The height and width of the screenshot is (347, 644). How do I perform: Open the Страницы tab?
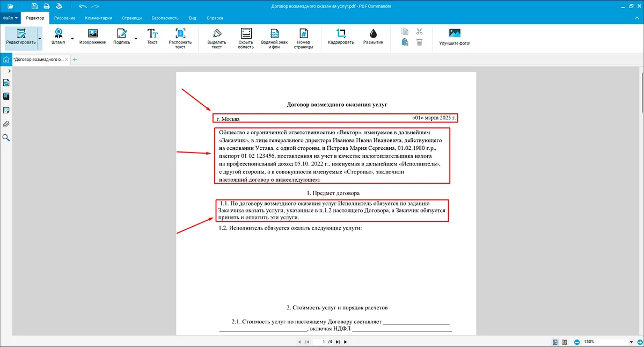pos(131,18)
